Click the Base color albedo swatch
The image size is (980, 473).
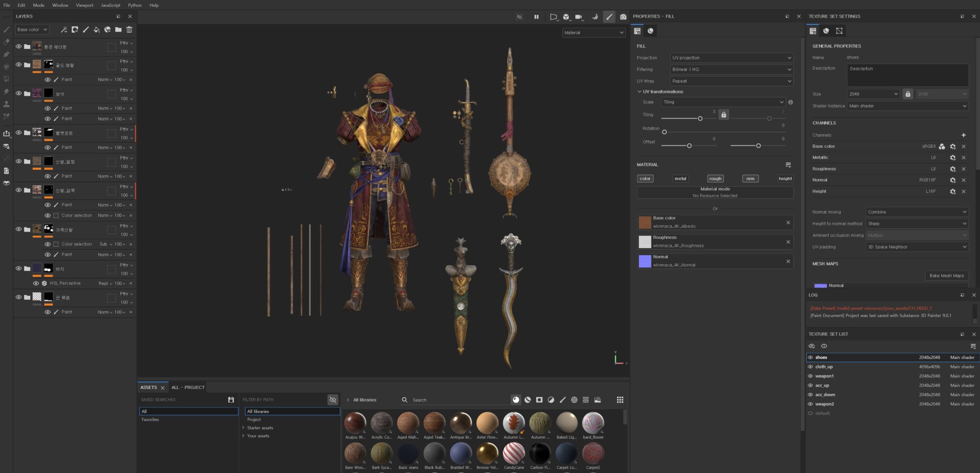(645, 222)
